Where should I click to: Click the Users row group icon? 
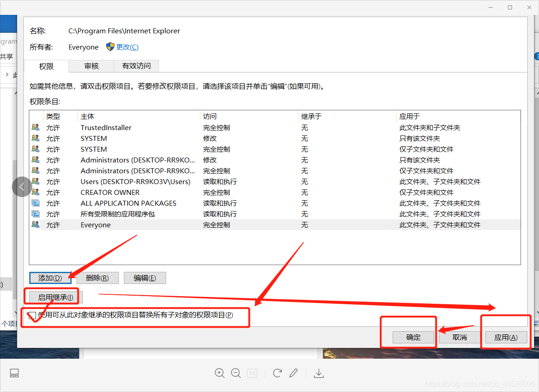(x=36, y=181)
